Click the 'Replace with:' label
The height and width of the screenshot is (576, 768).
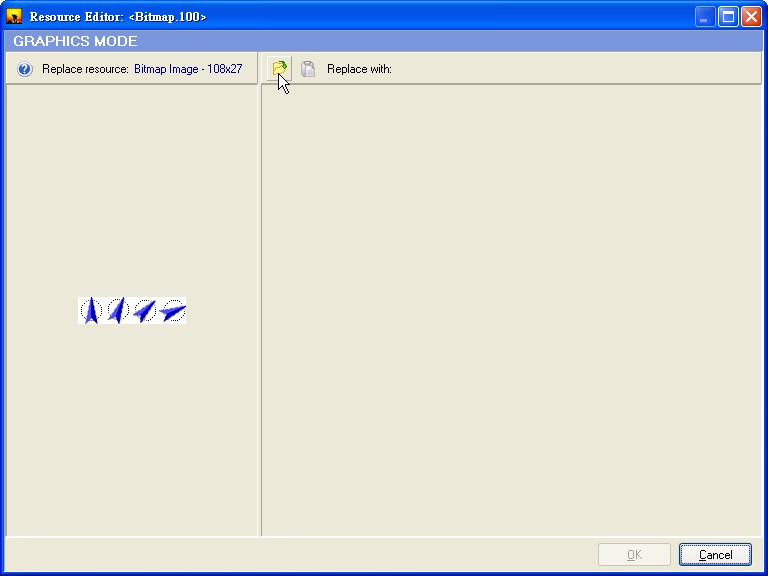359,69
